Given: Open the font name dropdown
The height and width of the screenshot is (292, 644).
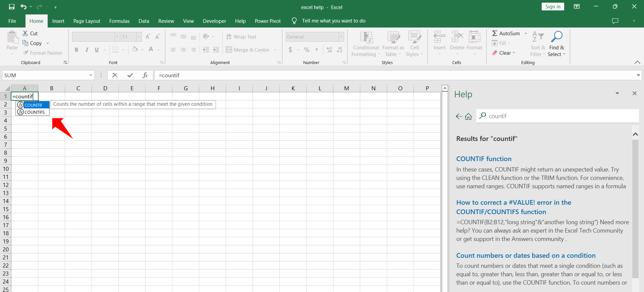Looking at the screenshot, I should coord(117,37).
